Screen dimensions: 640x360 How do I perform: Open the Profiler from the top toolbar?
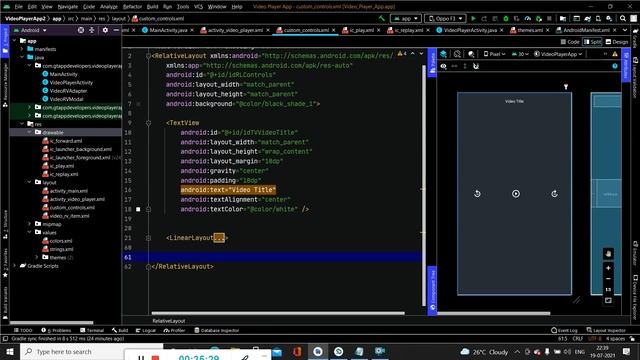pos(528,18)
